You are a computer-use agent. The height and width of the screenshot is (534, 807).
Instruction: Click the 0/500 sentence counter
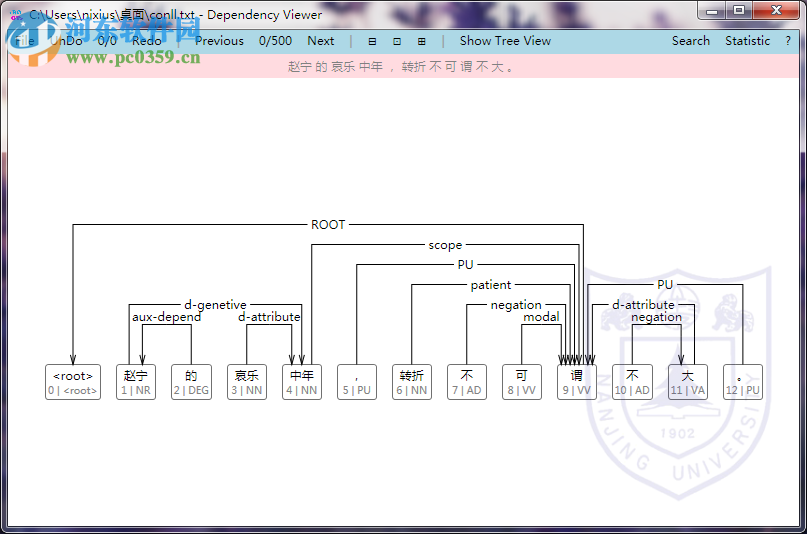pyautogui.click(x=275, y=41)
